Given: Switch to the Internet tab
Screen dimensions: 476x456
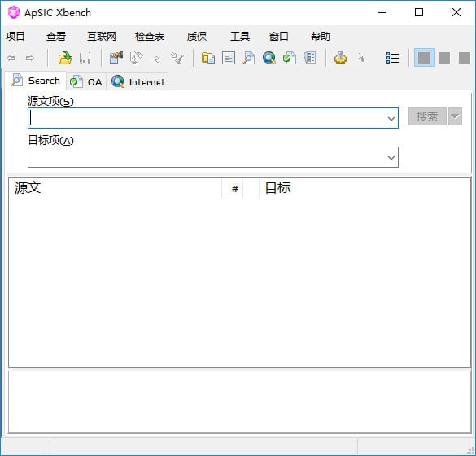Looking at the screenshot, I should click(x=138, y=82).
